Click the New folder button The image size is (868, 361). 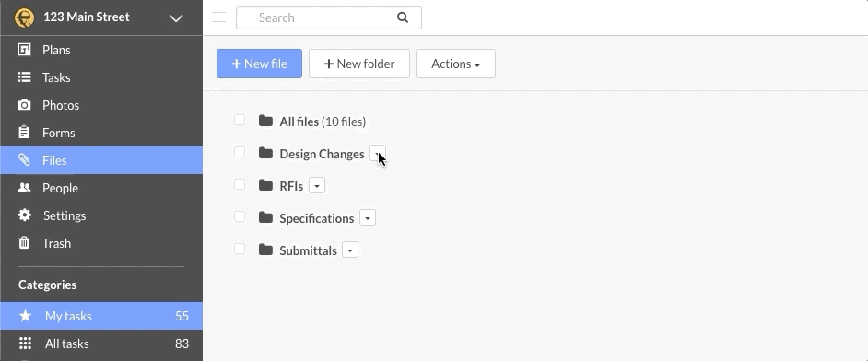point(359,64)
